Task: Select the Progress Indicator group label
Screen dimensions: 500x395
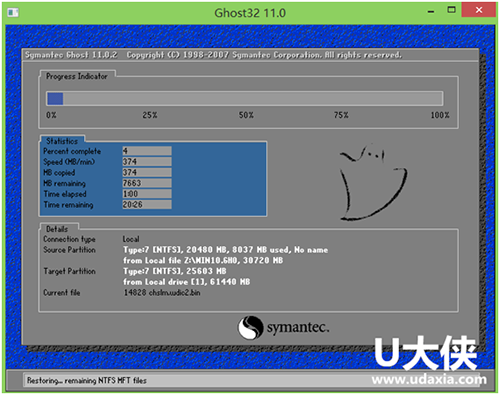Action: (x=77, y=76)
